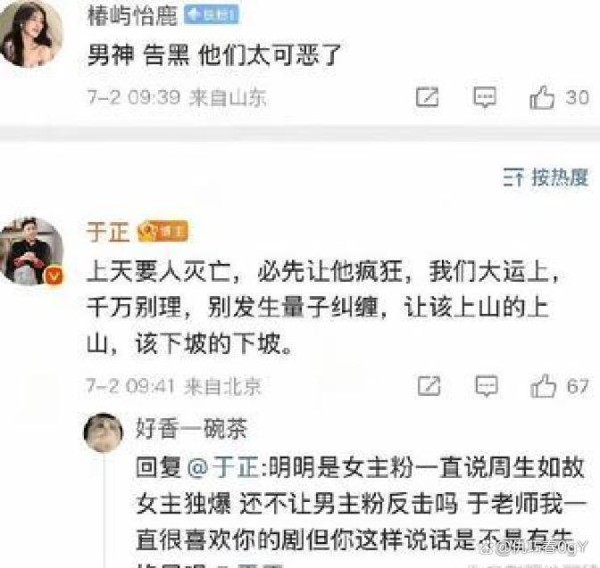The height and width of the screenshot is (568, 600).
Task: Like the 椿屿怡鹿 comment with 30 likes
Action: pyautogui.click(x=542, y=98)
